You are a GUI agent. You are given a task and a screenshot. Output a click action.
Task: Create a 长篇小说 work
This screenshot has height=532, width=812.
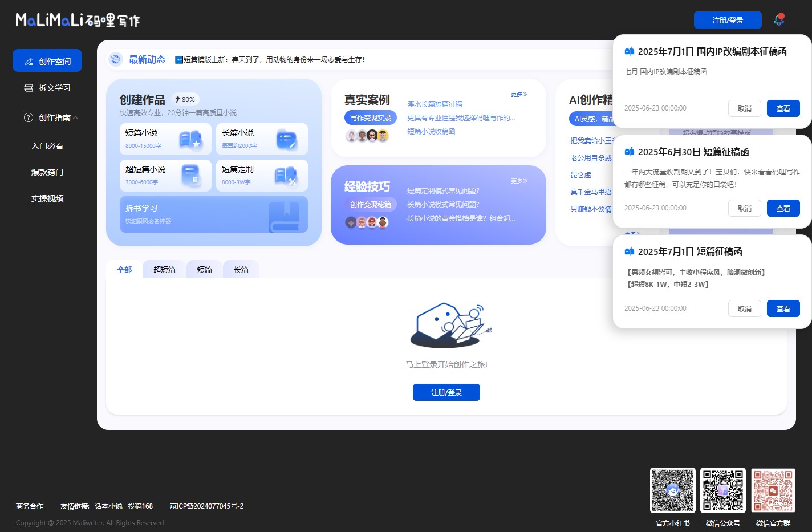(262, 139)
